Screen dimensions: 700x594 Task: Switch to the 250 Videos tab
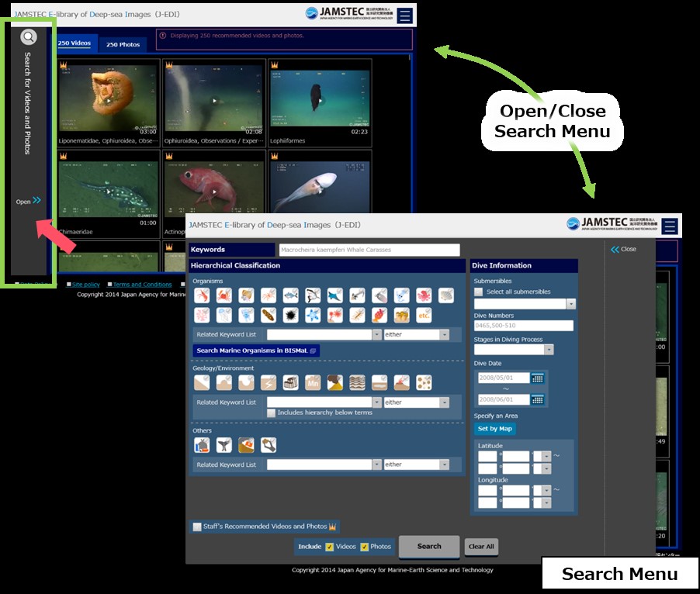click(x=74, y=43)
